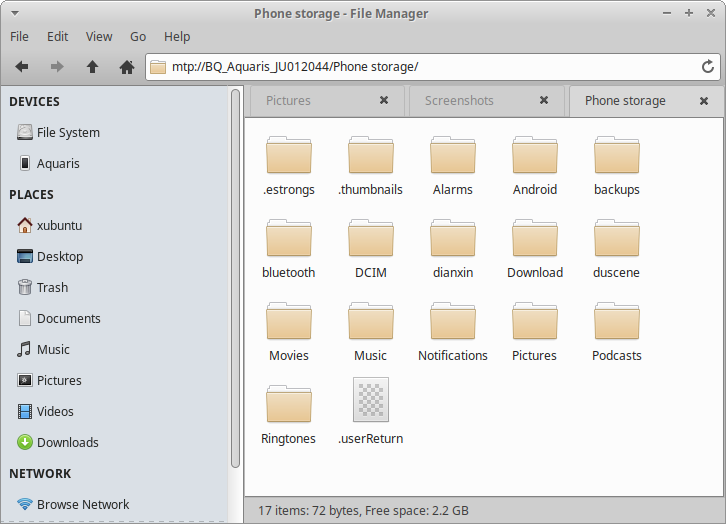The height and width of the screenshot is (524, 726).
Task: Open the DCIM folder
Action: pos(370,249)
